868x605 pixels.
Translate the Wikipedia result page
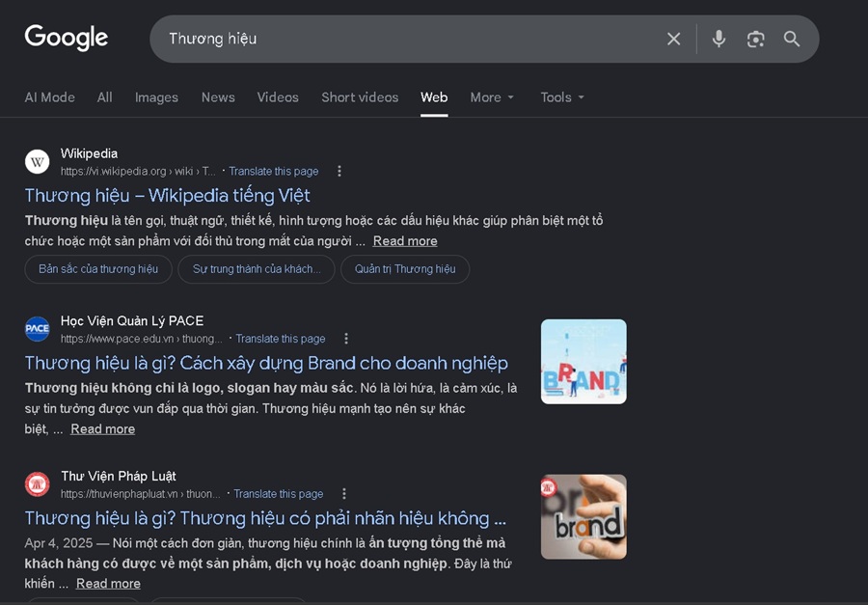tap(274, 171)
